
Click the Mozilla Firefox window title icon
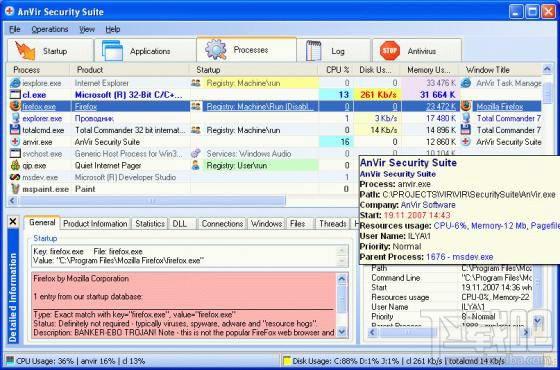466,106
